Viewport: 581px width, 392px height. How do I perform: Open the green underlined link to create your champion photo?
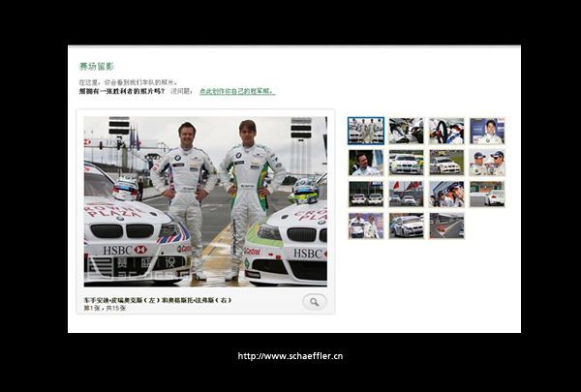[237, 91]
